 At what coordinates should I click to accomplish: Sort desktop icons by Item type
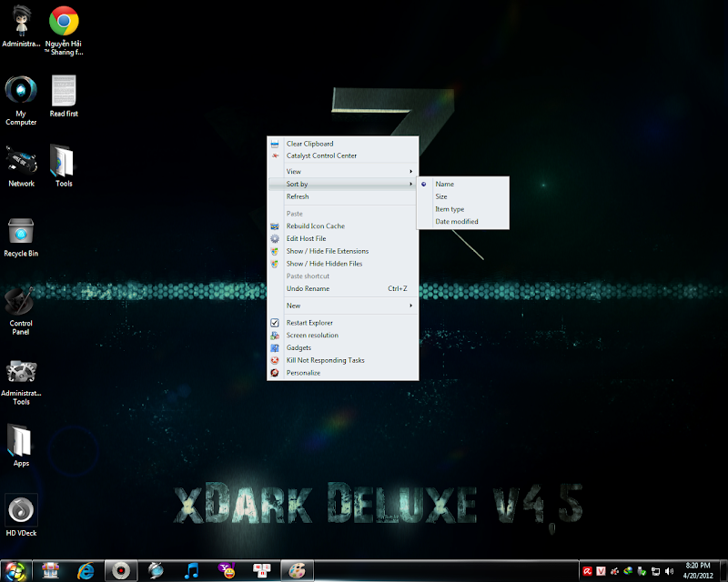click(x=463, y=209)
